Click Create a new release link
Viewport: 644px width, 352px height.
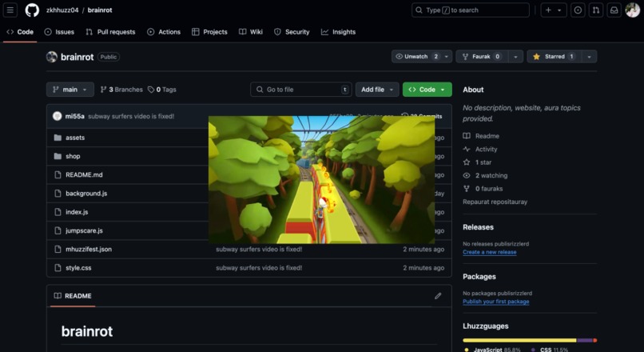[490, 252]
